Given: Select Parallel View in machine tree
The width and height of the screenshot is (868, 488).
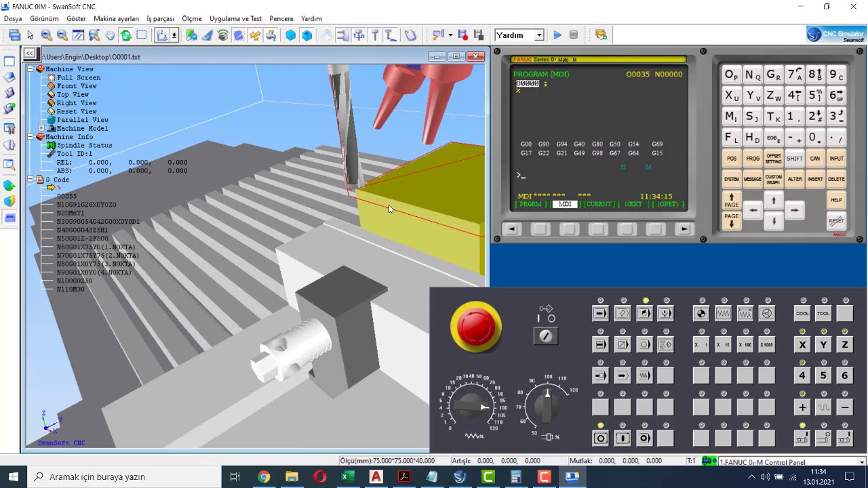Looking at the screenshot, I should click(83, 120).
